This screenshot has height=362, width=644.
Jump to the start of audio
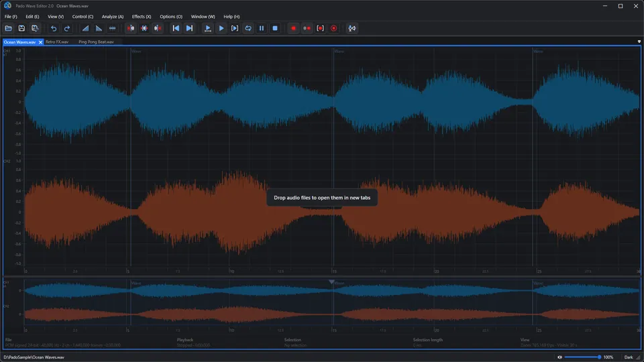[x=176, y=28]
